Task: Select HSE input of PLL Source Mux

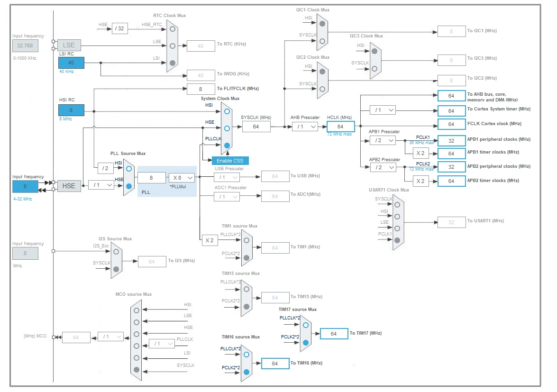Action: 129,186
